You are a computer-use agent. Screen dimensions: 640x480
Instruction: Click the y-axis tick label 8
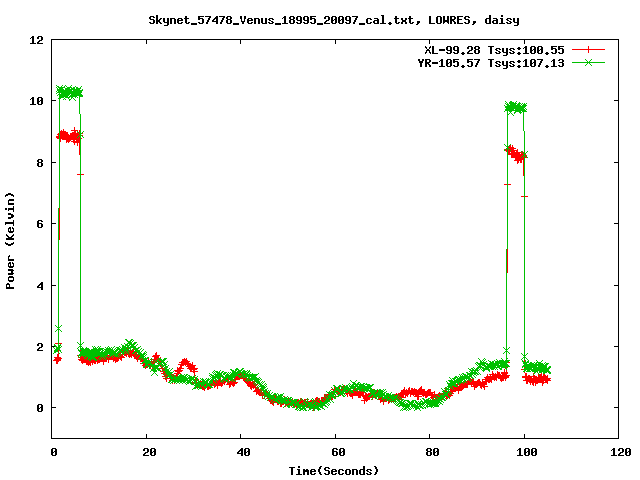coord(40,162)
